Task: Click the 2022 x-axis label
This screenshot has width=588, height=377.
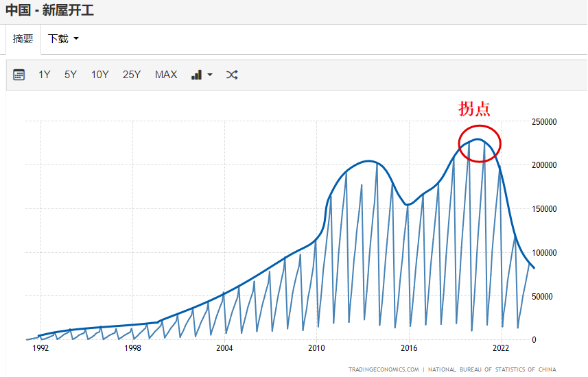Action: (x=501, y=348)
